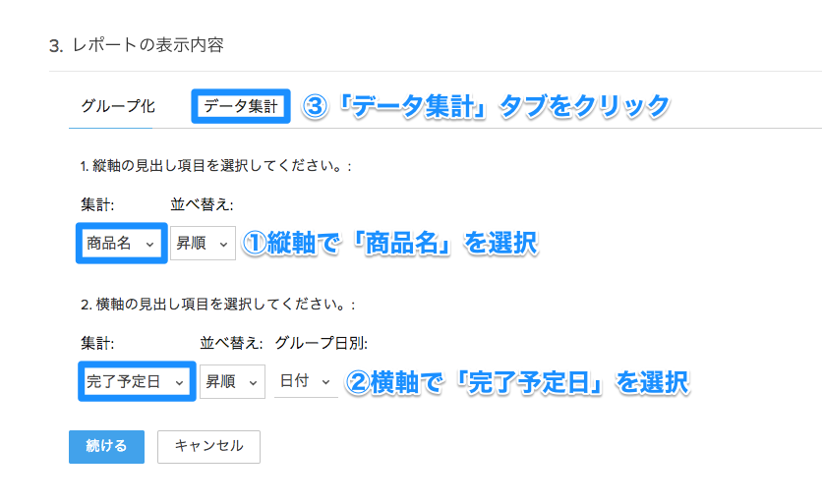Open the 昇順 sort dropdown for vertical axis
822x504 pixels.
203,244
